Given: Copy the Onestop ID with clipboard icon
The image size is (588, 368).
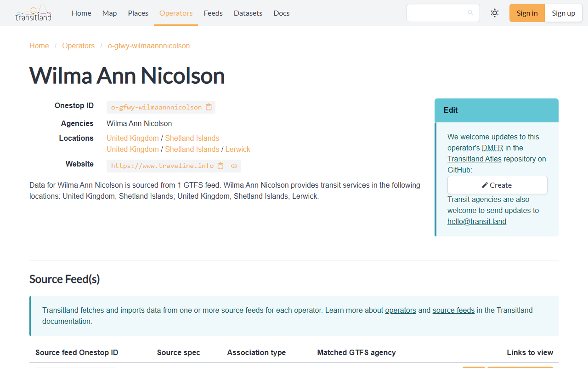Looking at the screenshot, I should point(209,107).
